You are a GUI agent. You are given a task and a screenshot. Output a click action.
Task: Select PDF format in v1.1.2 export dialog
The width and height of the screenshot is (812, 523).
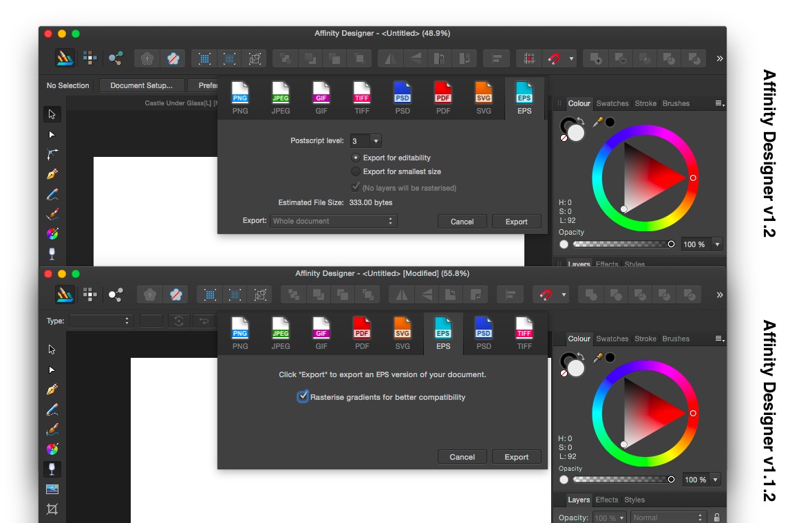[x=361, y=334]
